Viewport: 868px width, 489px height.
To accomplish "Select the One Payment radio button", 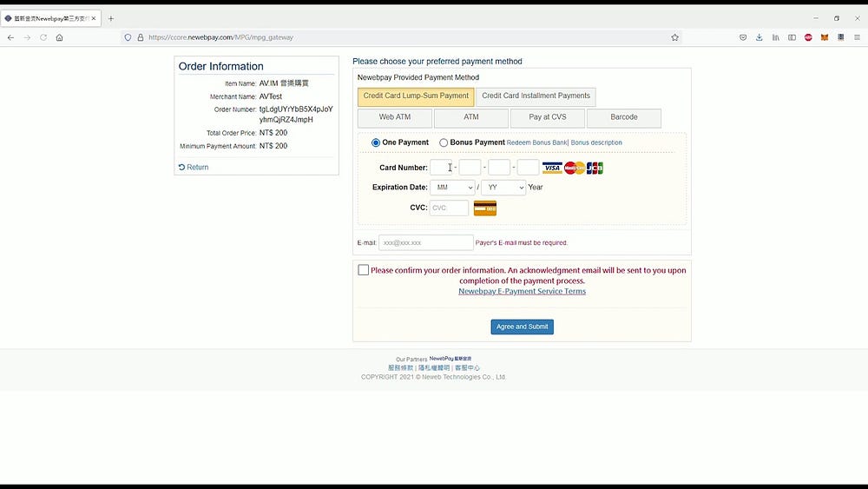I will pyautogui.click(x=376, y=143).
